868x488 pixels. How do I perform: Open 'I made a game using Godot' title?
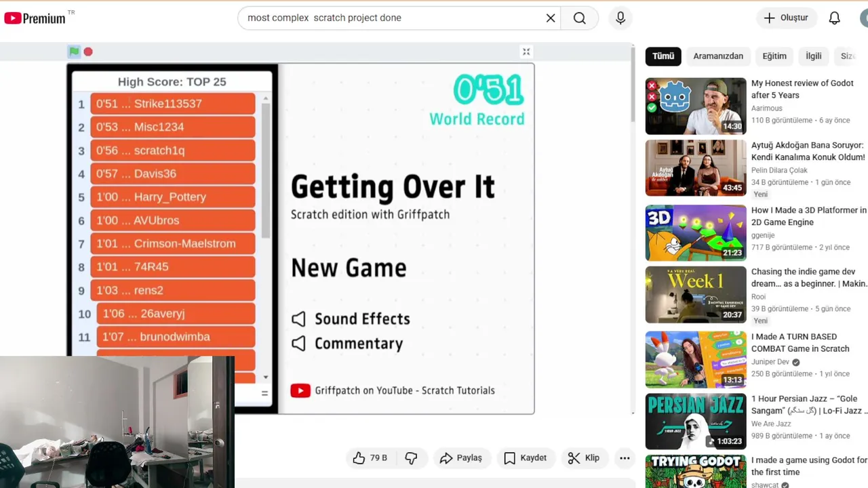click(809, 466)
